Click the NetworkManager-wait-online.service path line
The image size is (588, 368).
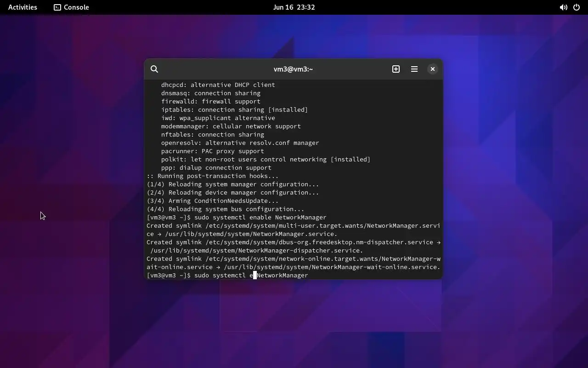tap(293, 267)
